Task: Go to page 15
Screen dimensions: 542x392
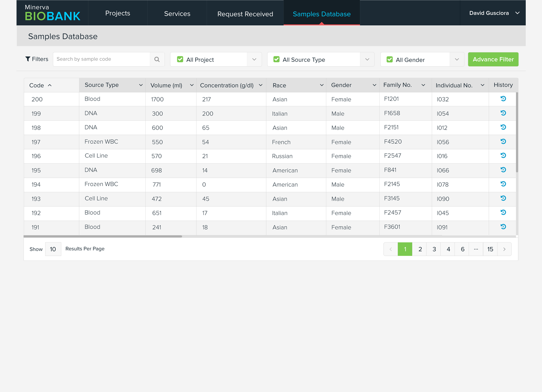Action: coord(490,249)
